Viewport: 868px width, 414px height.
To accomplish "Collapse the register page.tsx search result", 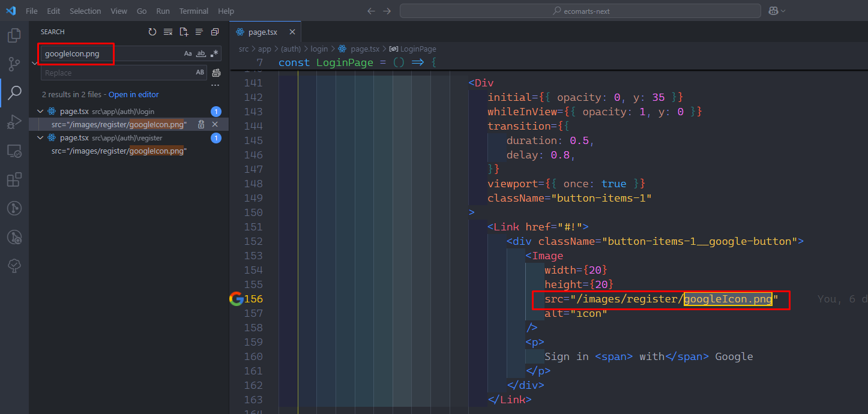I will [40, 138].
